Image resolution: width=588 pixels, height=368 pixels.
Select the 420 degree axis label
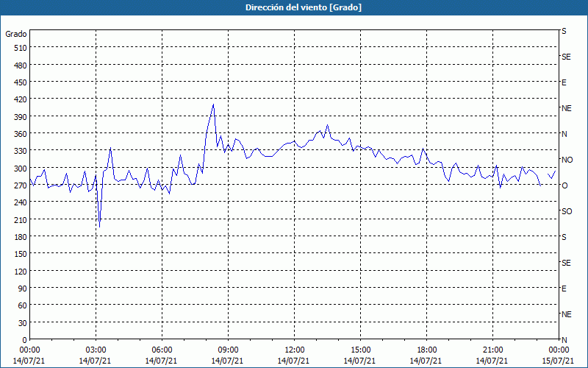point(21,99)
